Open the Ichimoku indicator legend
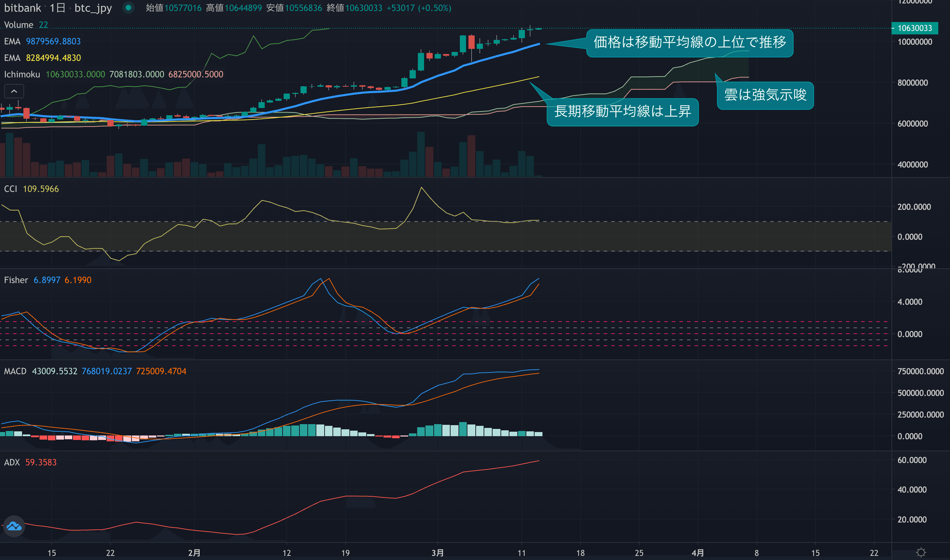 (x=22, y=74)
